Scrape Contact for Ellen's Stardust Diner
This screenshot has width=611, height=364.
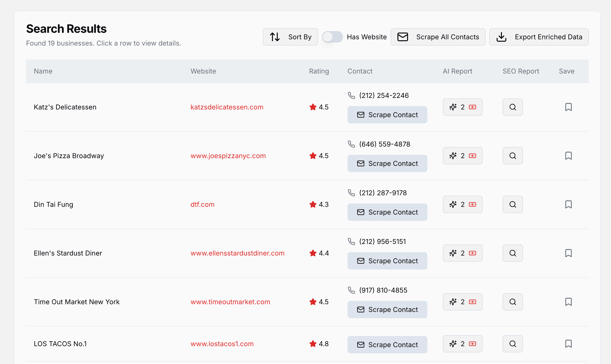[387, 261]
